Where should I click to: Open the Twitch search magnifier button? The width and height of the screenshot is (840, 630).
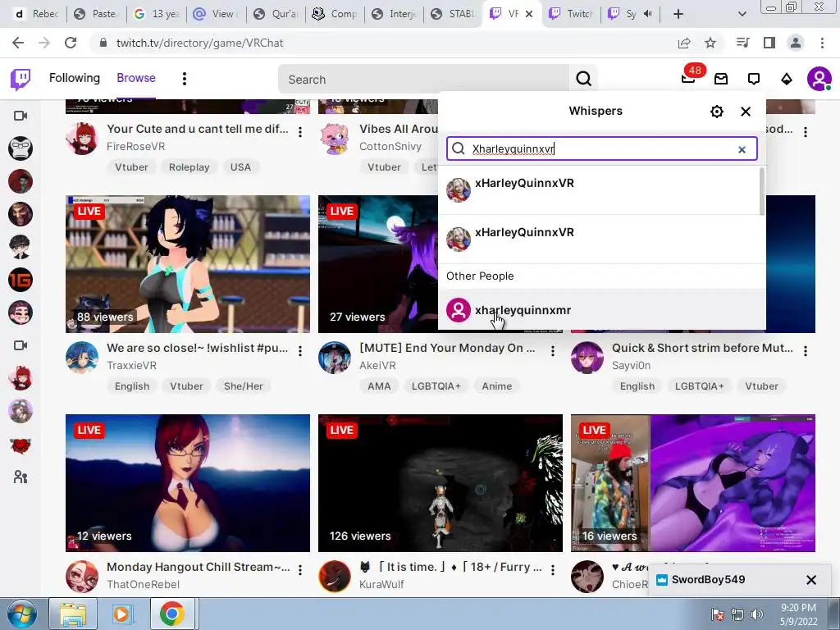(583, 80)
